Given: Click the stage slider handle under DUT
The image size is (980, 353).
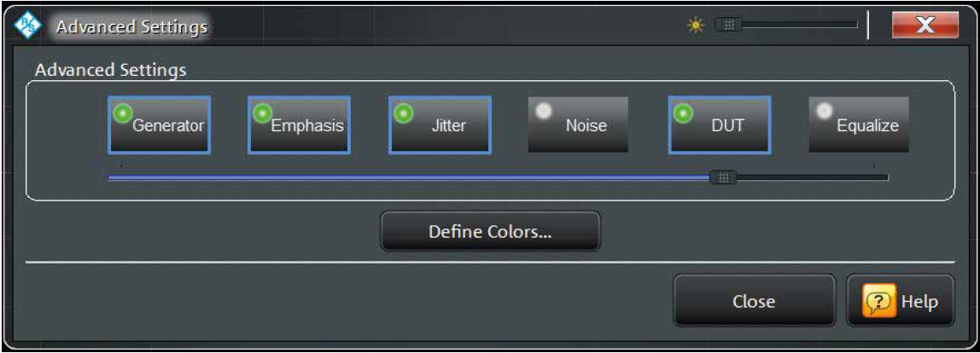Looking at the screenshot, I should coord(723,177).
